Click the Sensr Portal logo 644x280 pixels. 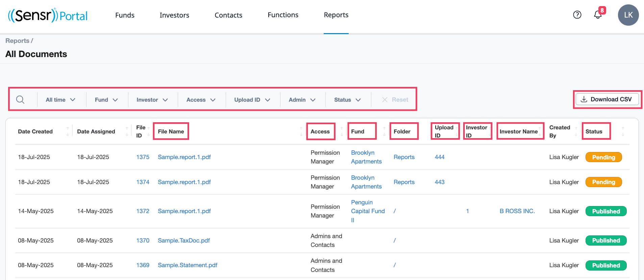(48, 15)
